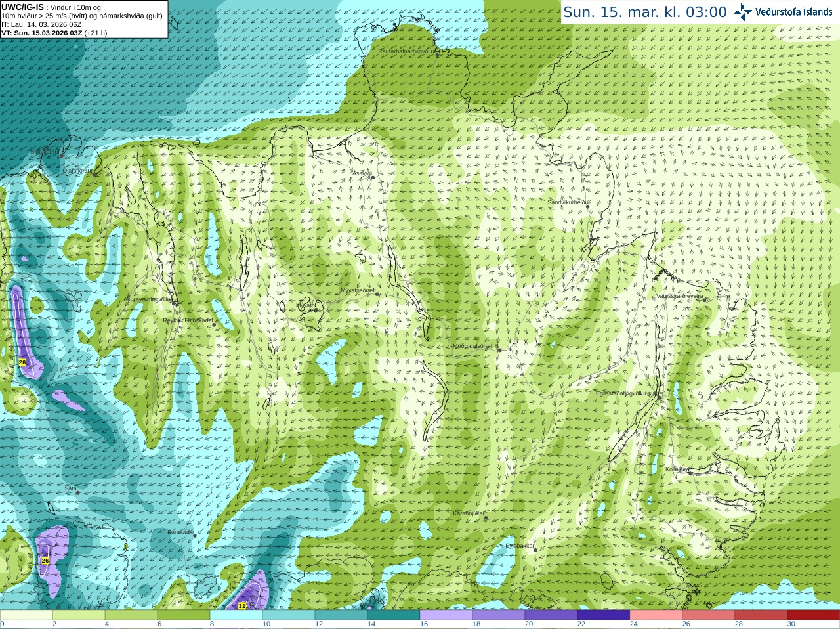
Task: Select the 12–14 m/s teal legend swatch
Action: [341, 615]
